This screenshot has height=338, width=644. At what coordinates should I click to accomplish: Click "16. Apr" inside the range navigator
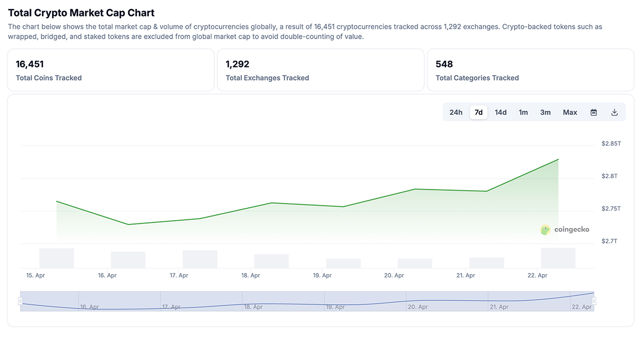(x=90, y=307)
